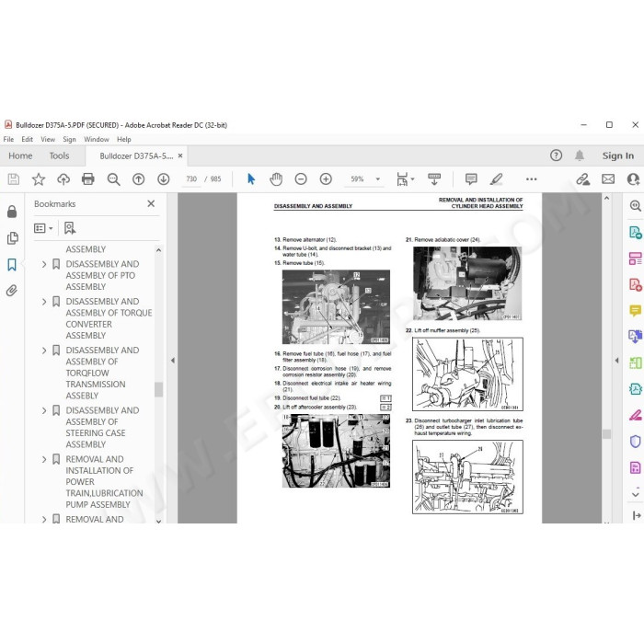The width and height of the screenshot is (644, 644).
Task: Open the Find text magnifier tool
Action: pyautogui.click(x=113, y=179)
